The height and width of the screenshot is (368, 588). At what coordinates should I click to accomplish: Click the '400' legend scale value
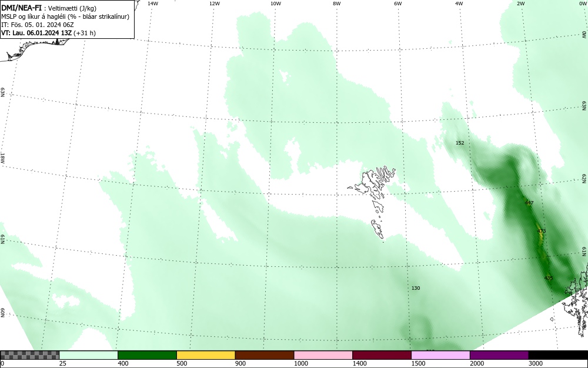coord(123,363)
